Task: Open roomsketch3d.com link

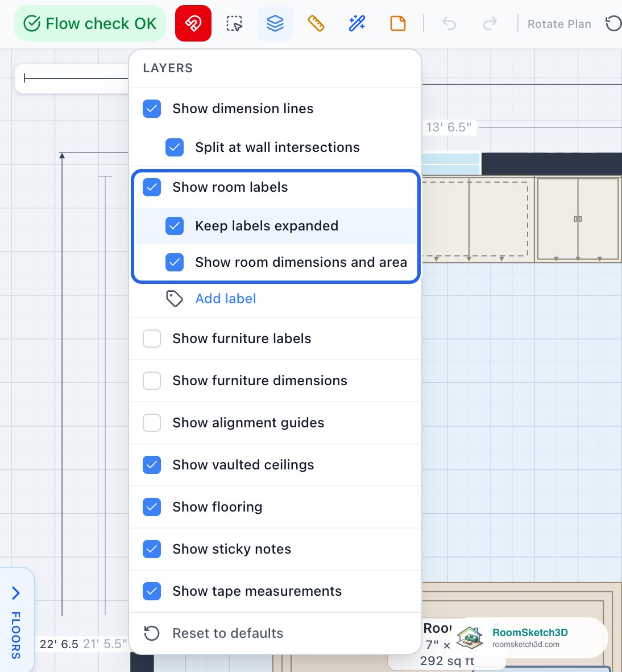Action: (x=525, y=644)
